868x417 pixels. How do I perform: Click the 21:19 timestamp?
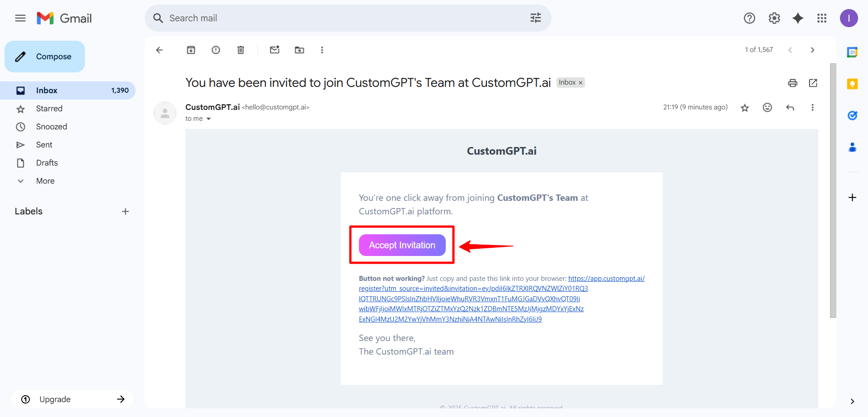695,107
